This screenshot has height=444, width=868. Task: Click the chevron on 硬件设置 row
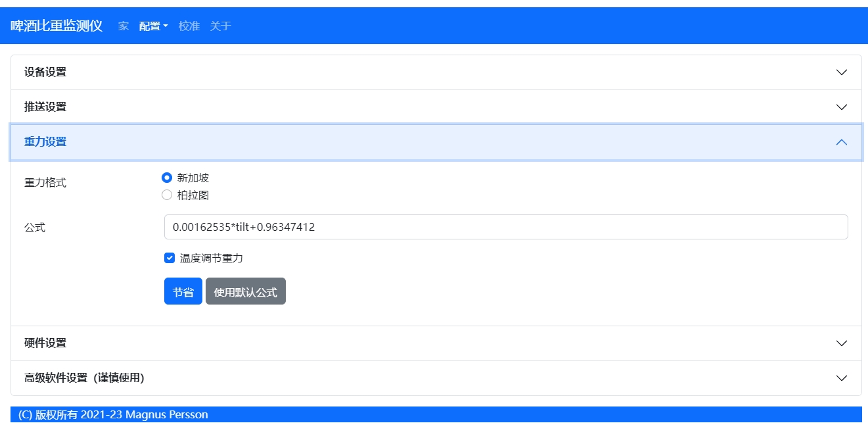click(x=841, y=343)
